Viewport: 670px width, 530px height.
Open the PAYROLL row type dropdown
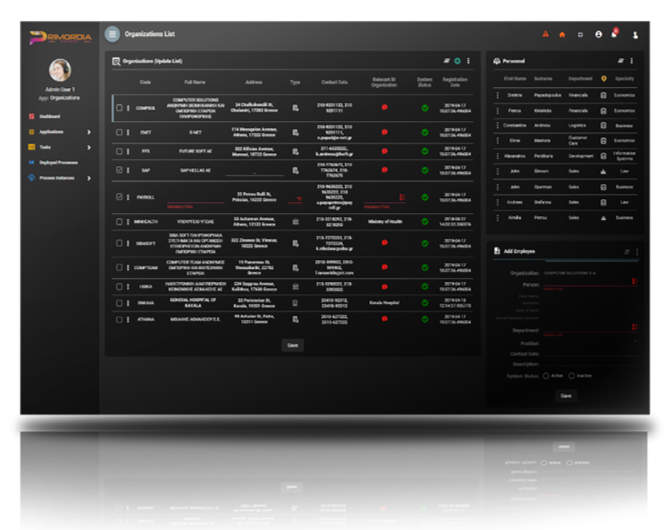pos(296,198)
